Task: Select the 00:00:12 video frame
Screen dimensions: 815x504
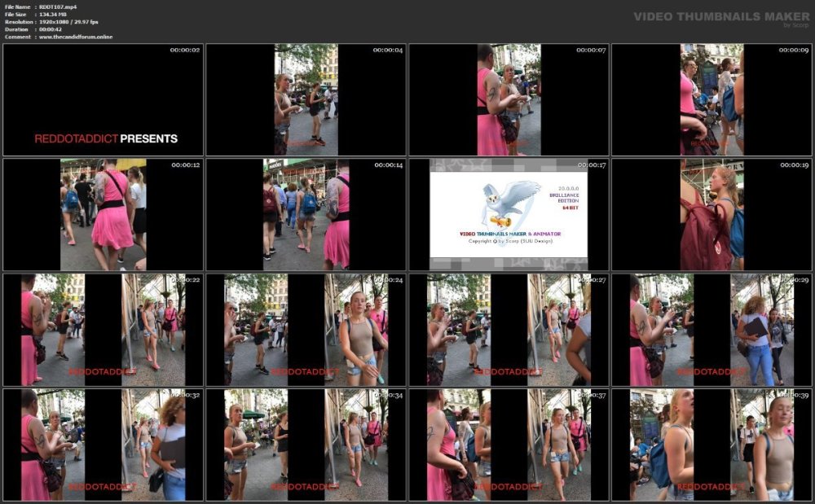Action: click(103, 215)
